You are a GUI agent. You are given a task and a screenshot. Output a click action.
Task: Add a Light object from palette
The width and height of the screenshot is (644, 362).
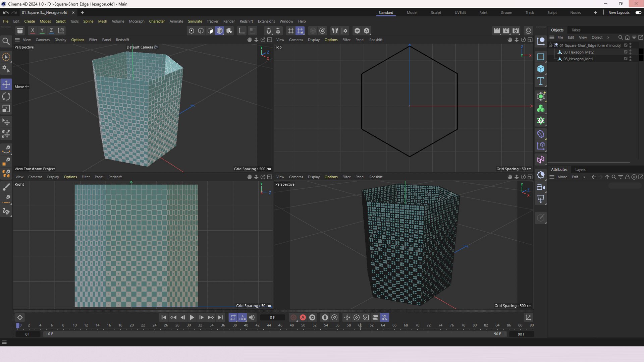pyautogui.click(x=541, y=199)
